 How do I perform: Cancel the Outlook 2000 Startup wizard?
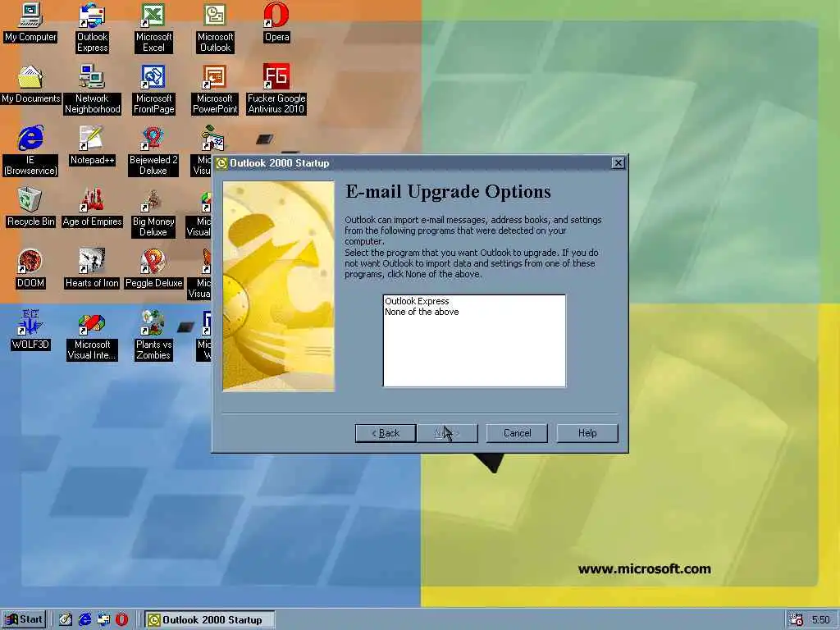click(x=517, y=433)
